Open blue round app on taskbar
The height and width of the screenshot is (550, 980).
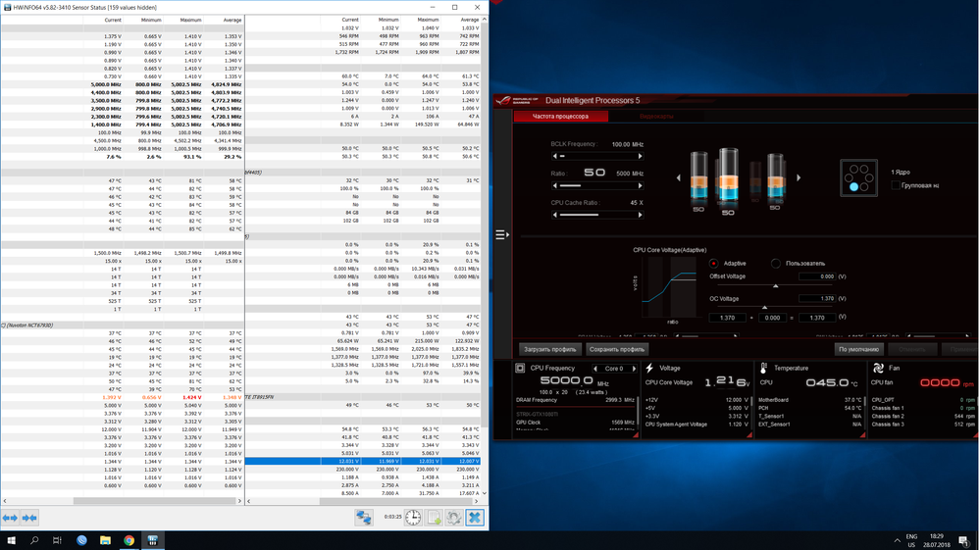tap(81, 540)
